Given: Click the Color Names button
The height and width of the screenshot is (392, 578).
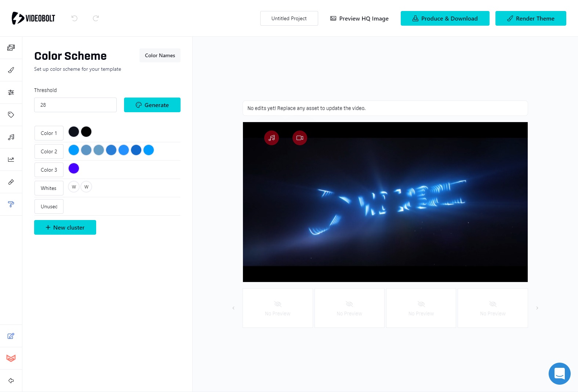Looking at the screenshot, I should click(160, 55).
